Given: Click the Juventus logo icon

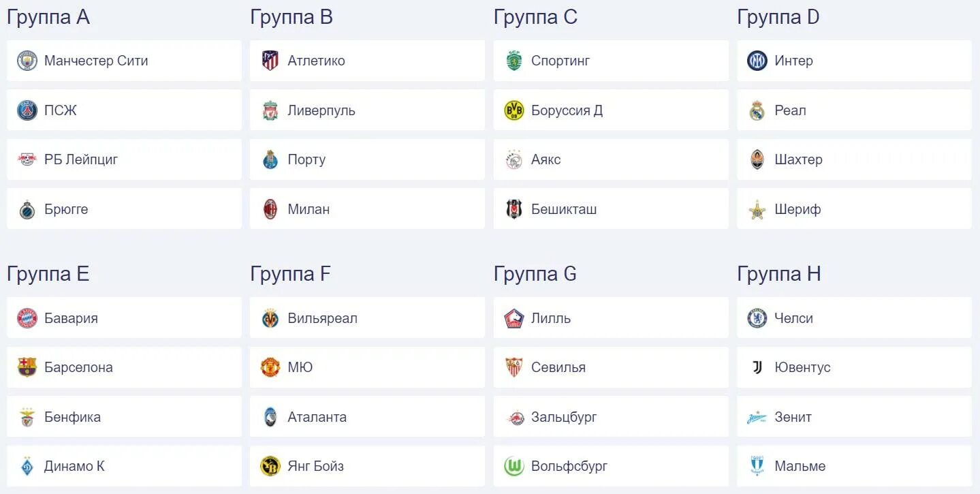Looking at the screenshot, I should 757,367.
